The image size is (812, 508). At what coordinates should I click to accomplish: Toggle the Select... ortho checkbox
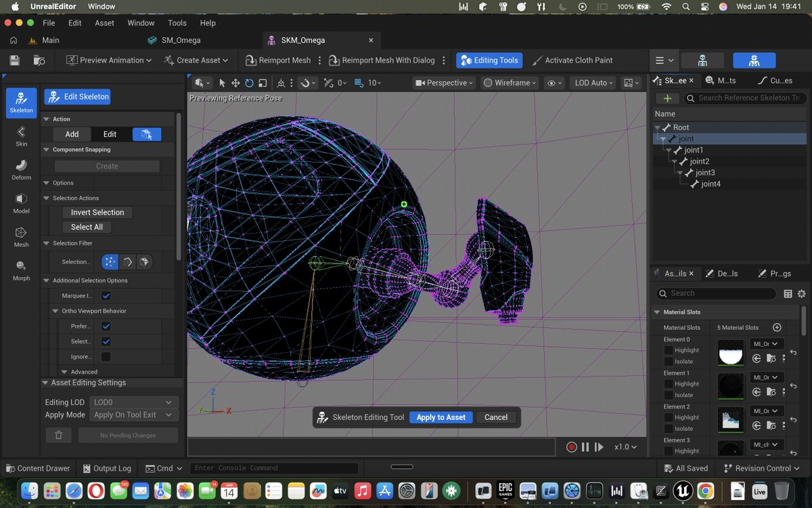(x=106, y=341)
